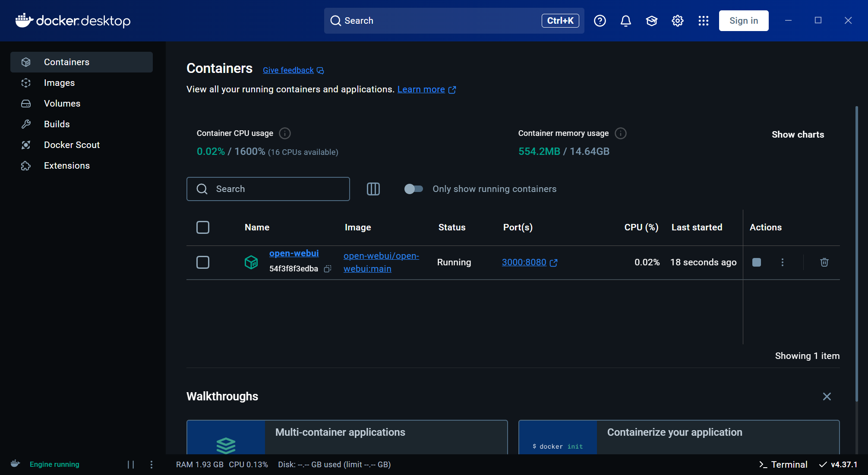
Task: Dismiss the Walkthroughs section
Action: point(827,396)
